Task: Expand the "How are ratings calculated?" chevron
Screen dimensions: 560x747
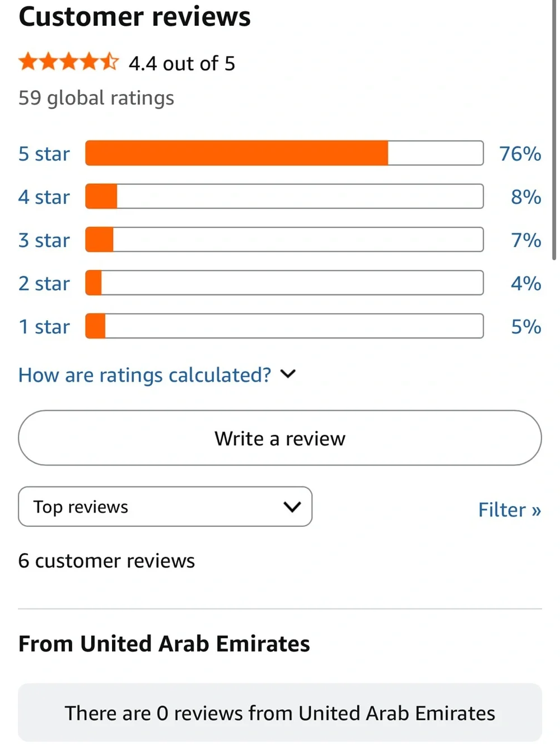Action: (x=288, y=374)
